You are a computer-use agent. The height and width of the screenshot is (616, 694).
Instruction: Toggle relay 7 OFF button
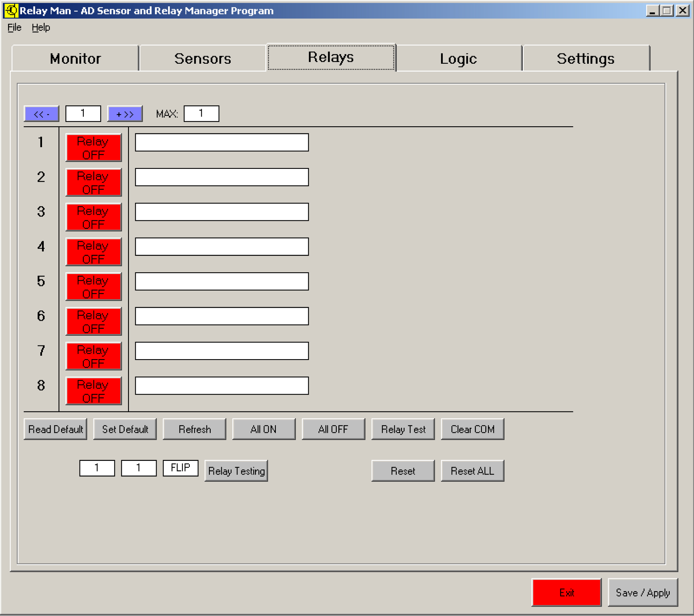pos(93,356)
